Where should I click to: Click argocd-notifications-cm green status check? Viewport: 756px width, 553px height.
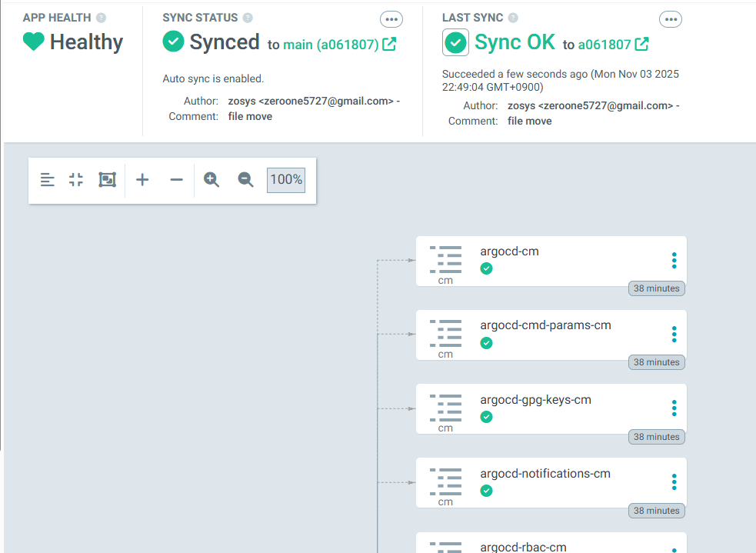[487, 491]
